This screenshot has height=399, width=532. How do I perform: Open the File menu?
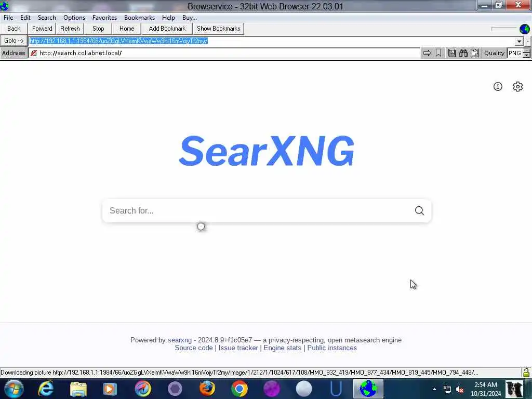pyautogui.click(x=8, y=18)
